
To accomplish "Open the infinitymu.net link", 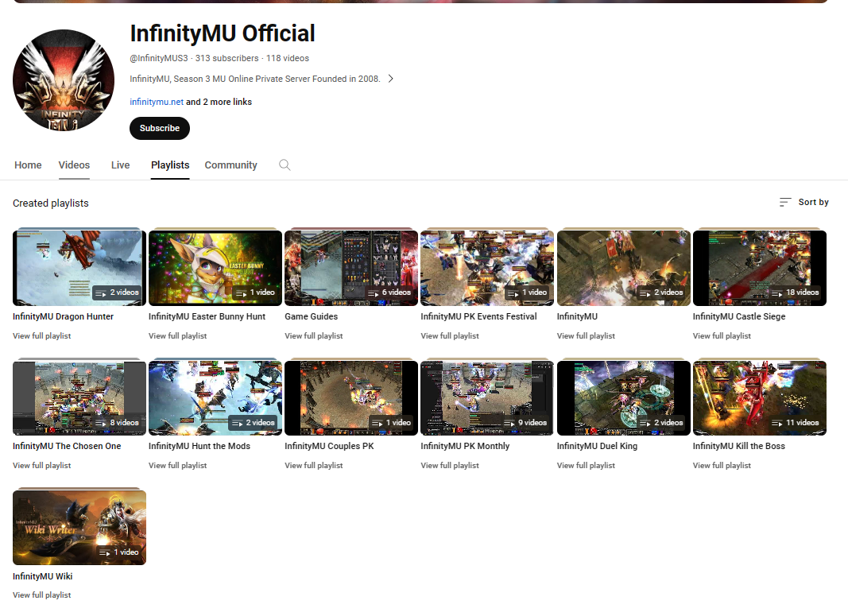I will 157,102.
